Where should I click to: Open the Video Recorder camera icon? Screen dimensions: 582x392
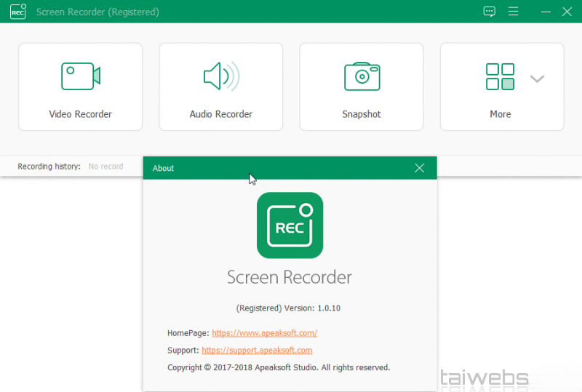81,76
